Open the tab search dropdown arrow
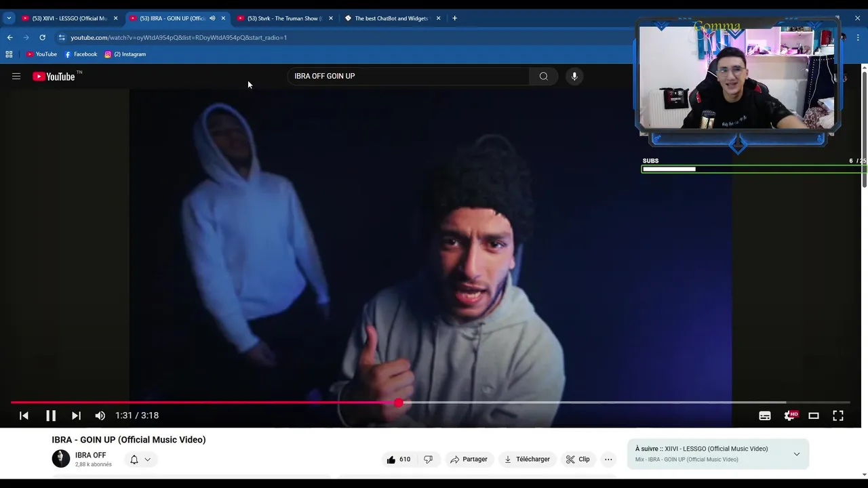The image size is (868, 488). 9,18
